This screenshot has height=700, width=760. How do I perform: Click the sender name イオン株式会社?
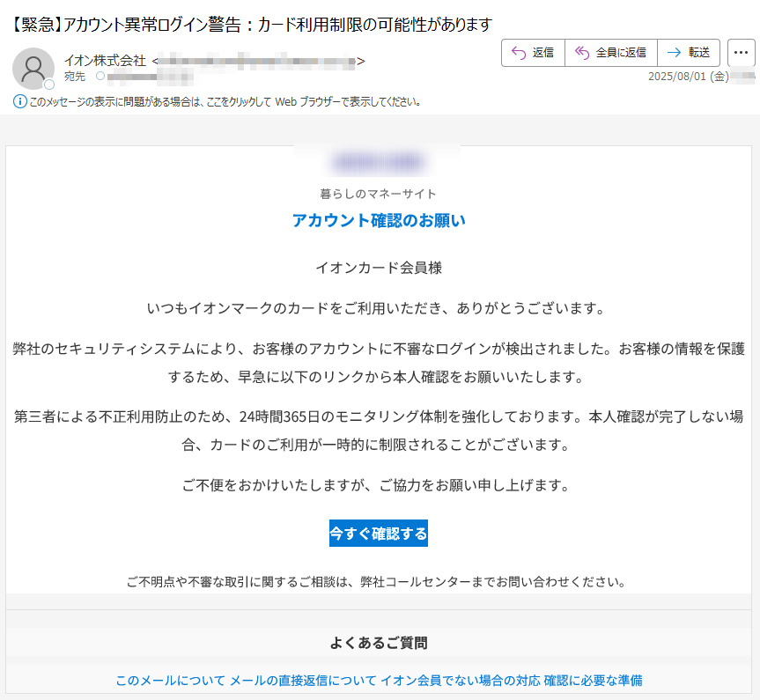coord(105,61)
